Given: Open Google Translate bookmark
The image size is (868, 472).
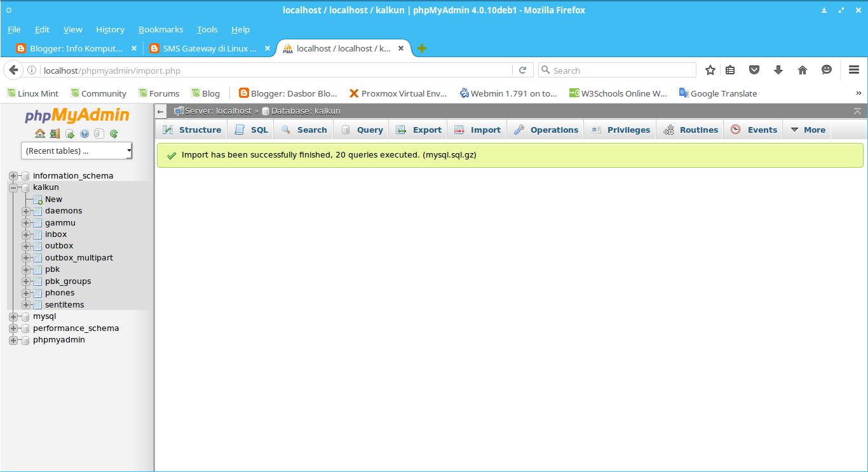Looking at the screenshot, I should [718, 93].
